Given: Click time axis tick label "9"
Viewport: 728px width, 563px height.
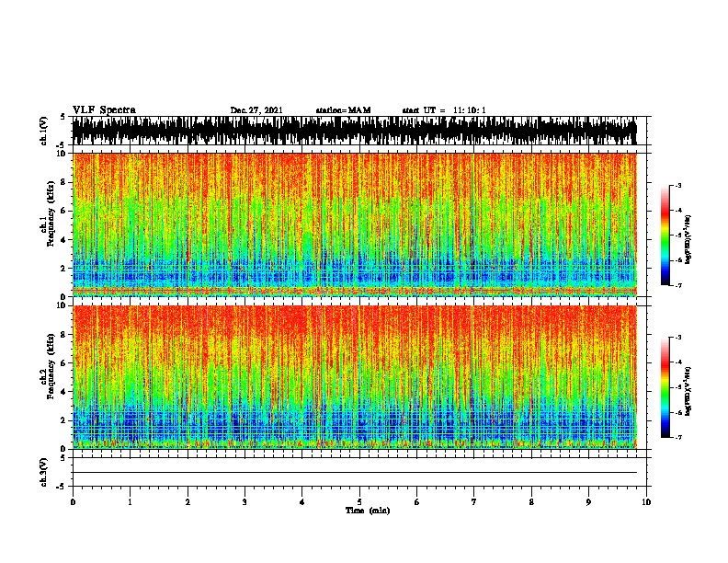Looking at the screenshot, I should (588, 502).
